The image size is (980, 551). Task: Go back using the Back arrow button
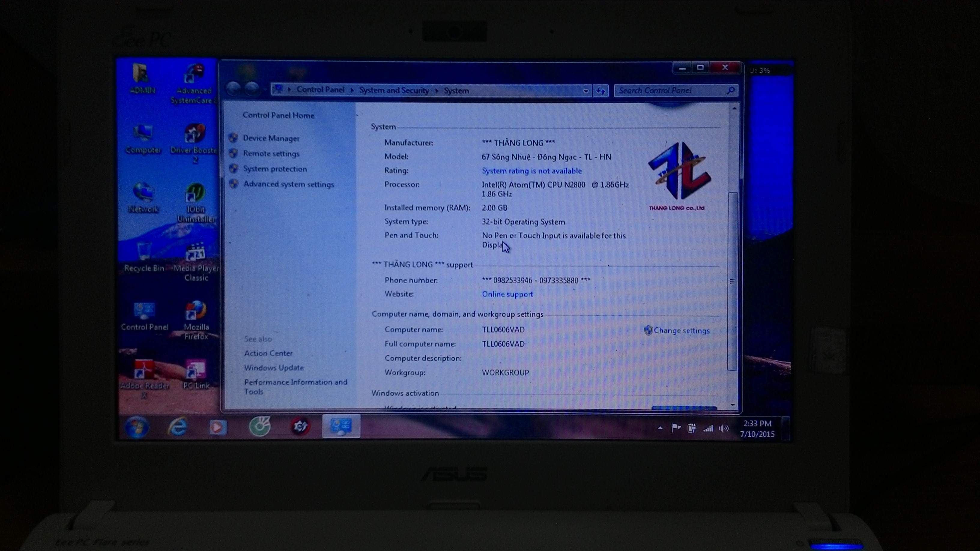tap(234, 89)
